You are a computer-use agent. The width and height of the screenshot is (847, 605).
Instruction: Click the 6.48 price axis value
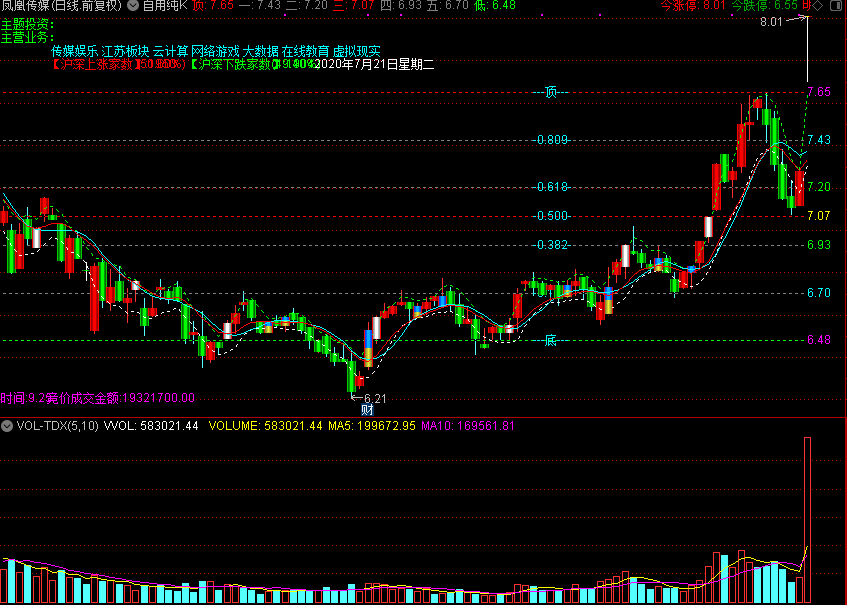click(x=819, y=340)
